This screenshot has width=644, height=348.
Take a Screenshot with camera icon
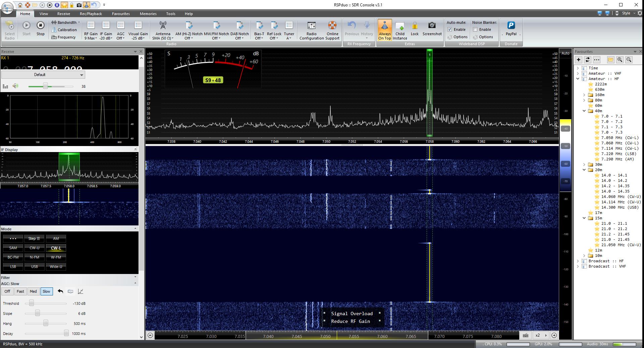[432, 26]
